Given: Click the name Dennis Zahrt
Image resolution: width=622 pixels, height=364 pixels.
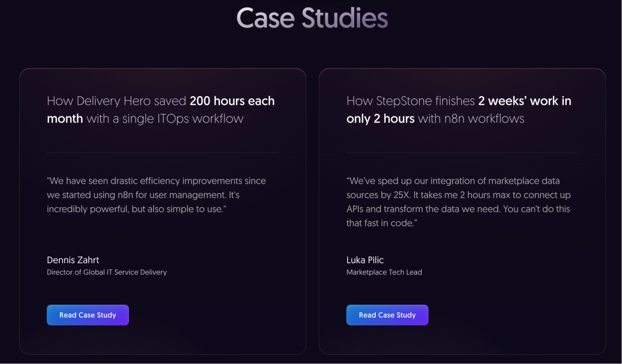Looking at the screenshot, I should (73, 260).
